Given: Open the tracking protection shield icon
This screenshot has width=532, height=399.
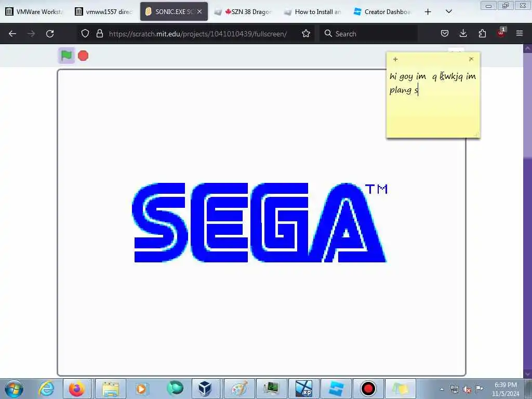Looking at the screenshot, I should point(85,33).
